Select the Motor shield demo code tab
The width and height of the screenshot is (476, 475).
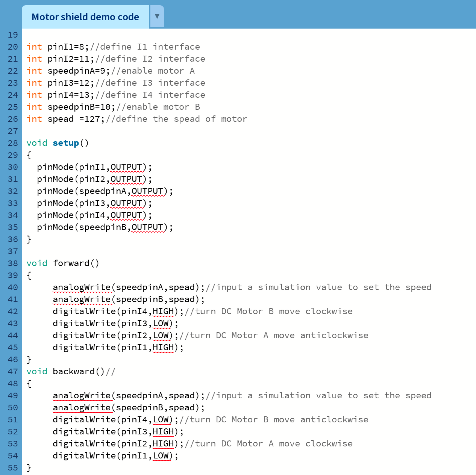[85, 17]
